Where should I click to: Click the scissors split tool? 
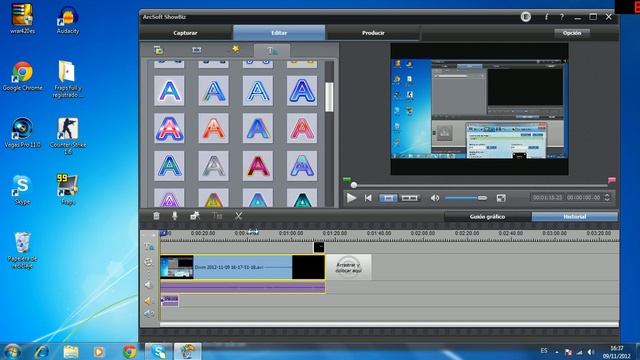click(x=238, y=216)
